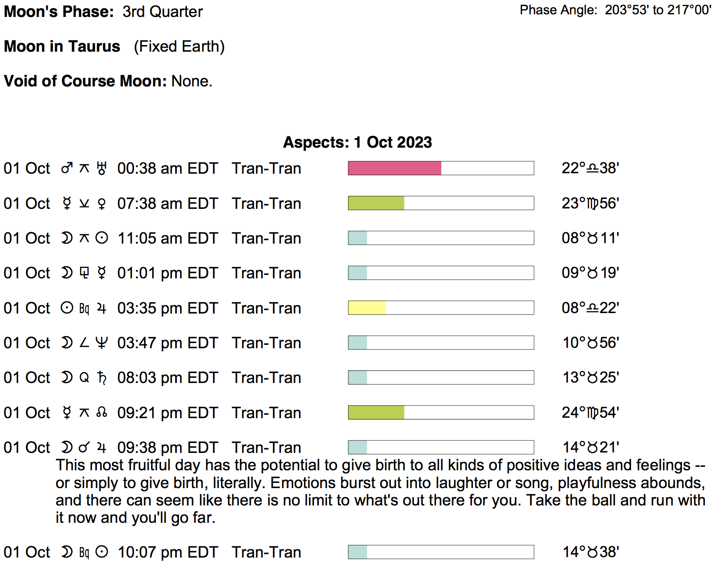728x568 pixels.
Task: Click the Sun glyph in the 11:05 am row
Action: (x=102, y=238)
